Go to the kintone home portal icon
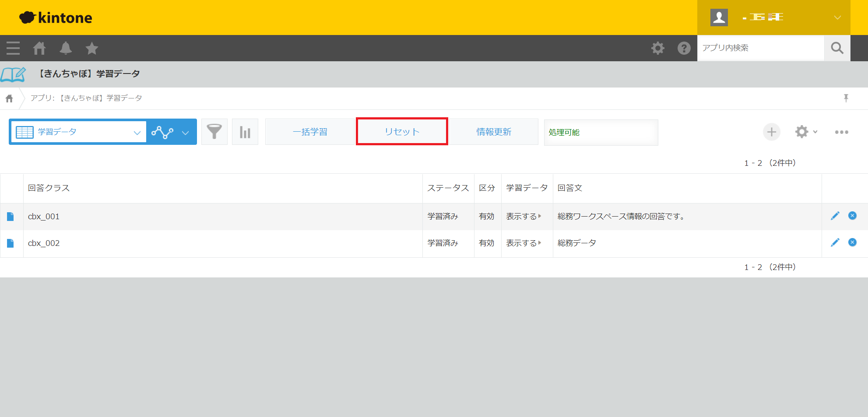This screenshot has width=868, height=417. 39,48
